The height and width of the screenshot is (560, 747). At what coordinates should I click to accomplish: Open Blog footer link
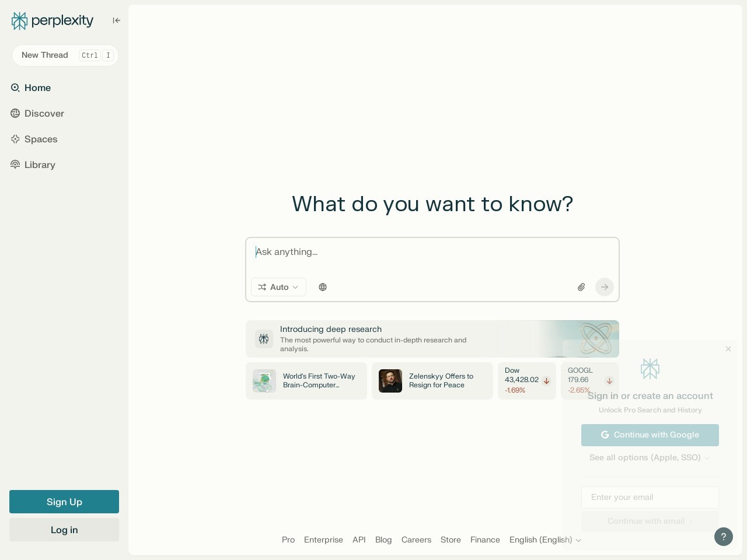coord(383,540)
